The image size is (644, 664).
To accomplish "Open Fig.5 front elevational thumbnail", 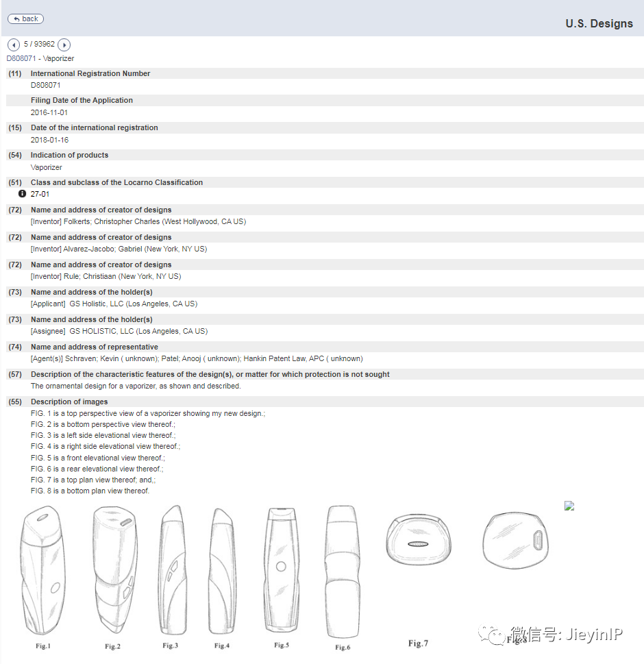I will (282, 569).
